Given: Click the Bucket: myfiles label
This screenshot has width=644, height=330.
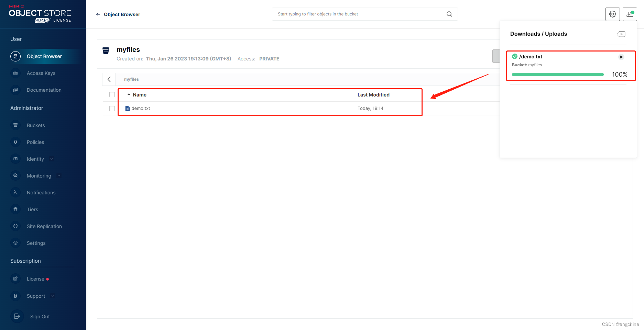Looking at the screenshot, I should tap(527, 65).
